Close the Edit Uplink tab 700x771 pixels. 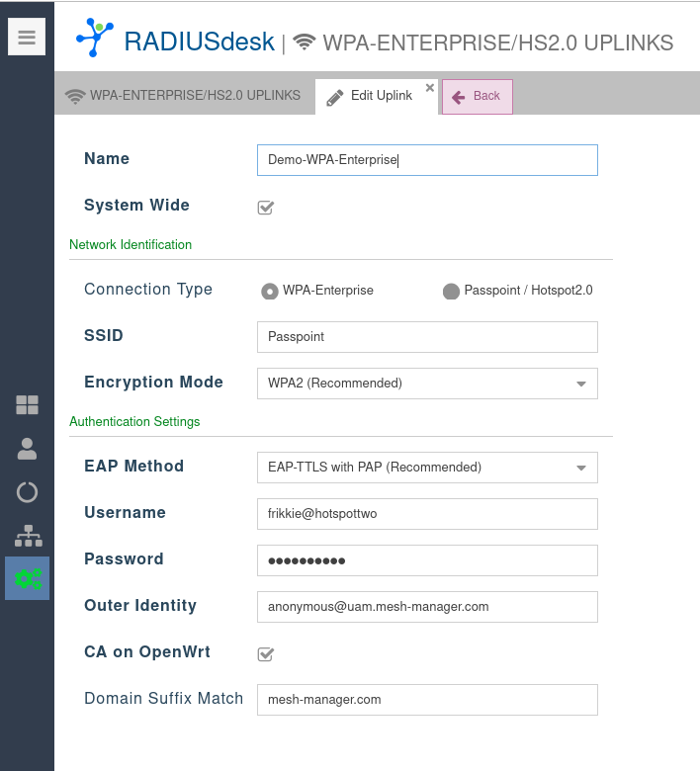click(429, 88)
